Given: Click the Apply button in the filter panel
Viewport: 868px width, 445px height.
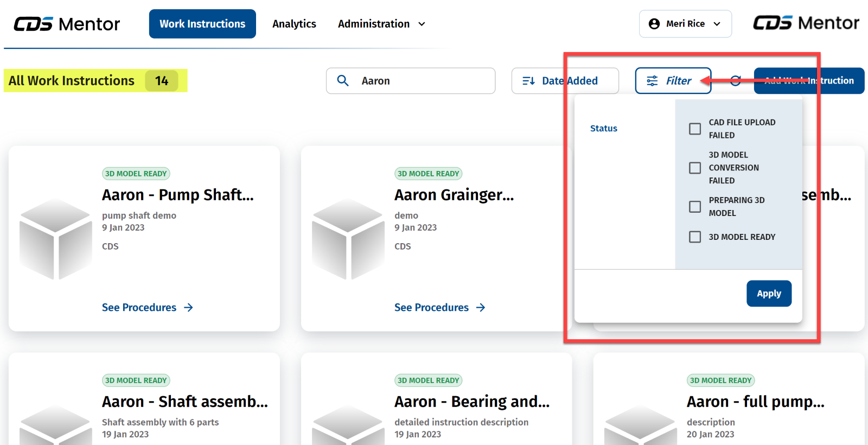Looking at the screenshot, I should click(x=769, y=294).
